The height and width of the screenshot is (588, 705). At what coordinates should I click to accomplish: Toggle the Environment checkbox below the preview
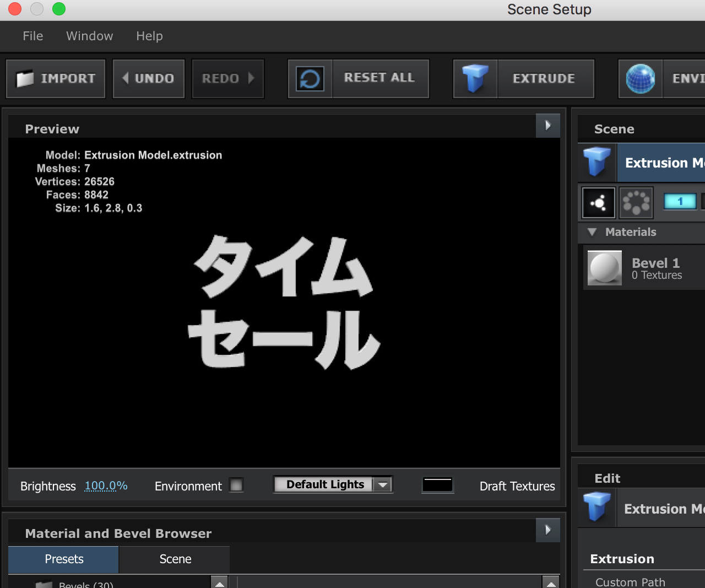point(236,485)
